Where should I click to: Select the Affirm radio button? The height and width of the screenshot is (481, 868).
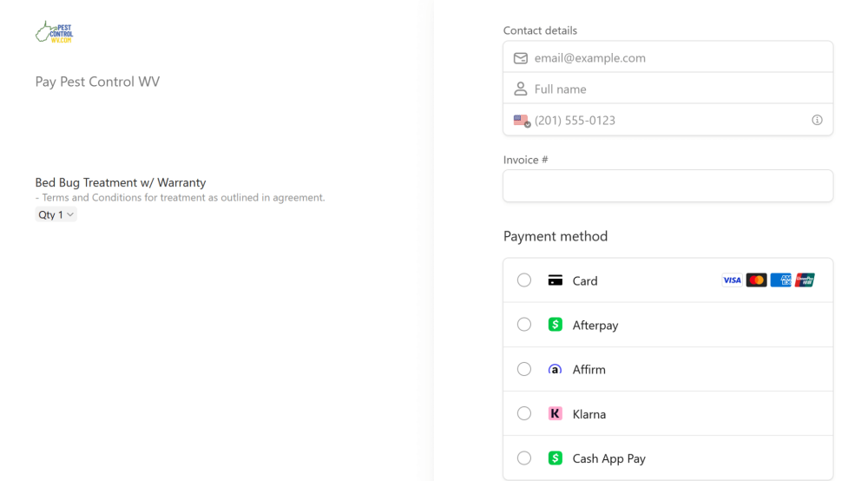coord(524,369)
